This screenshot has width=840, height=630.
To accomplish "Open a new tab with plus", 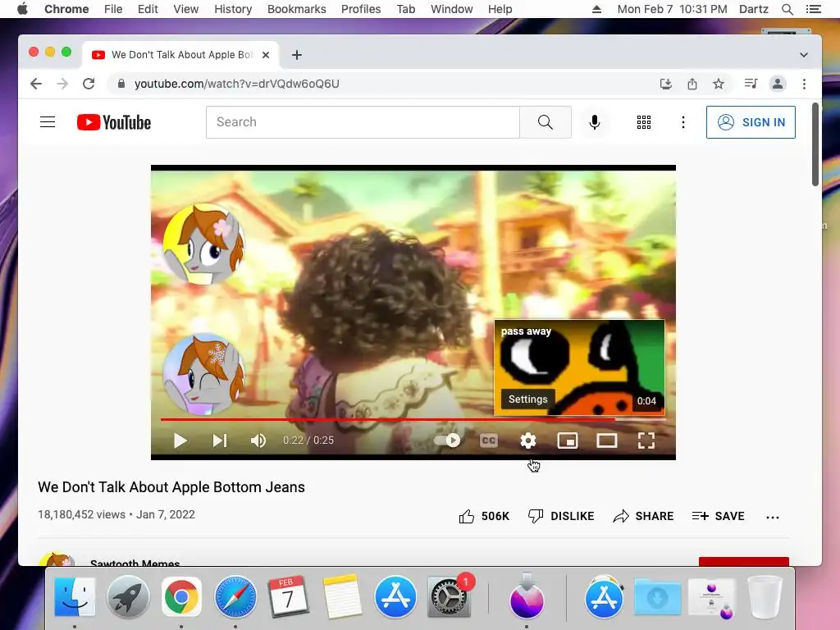I will coord(297,55).
